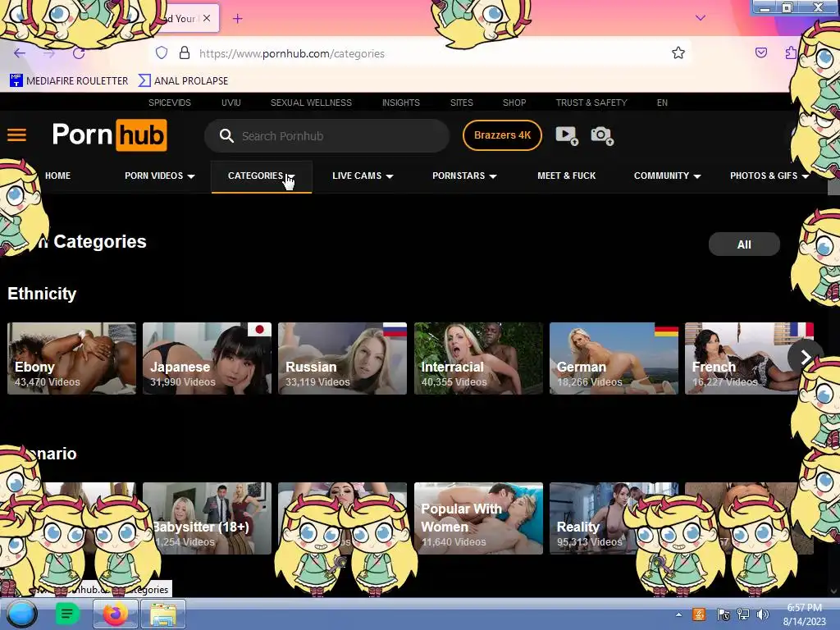The height and width of the screenshot is (630, 840).
Task: Click the browser forward arrow
Action: 49,53
